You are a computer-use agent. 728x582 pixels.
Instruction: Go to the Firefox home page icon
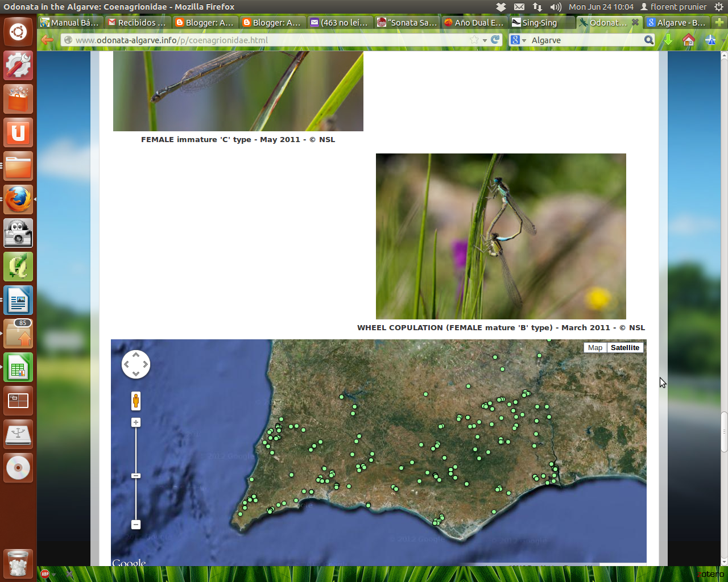[x=689, y=40]
